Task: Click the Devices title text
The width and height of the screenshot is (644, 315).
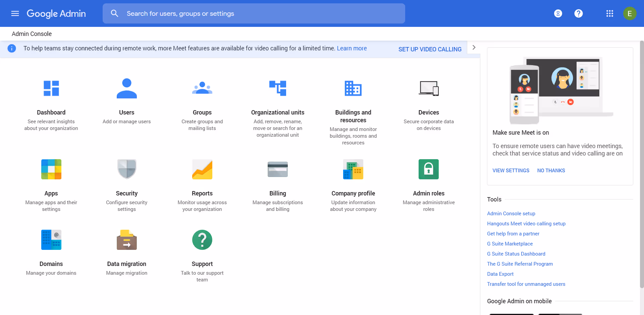Action: (429, 113)
